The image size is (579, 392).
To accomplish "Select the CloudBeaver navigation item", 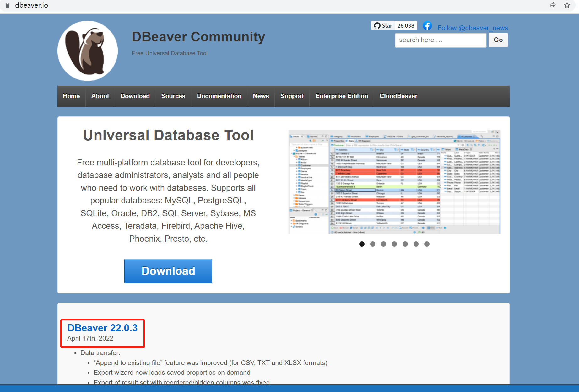I will click(398, 96).
